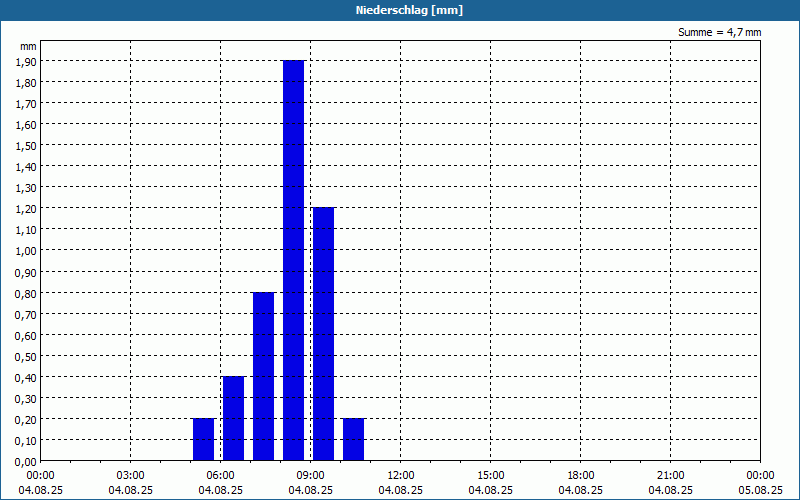The image size is (800, 500).
Task: Click the mm unit label on y-axis
Action: 28,46
